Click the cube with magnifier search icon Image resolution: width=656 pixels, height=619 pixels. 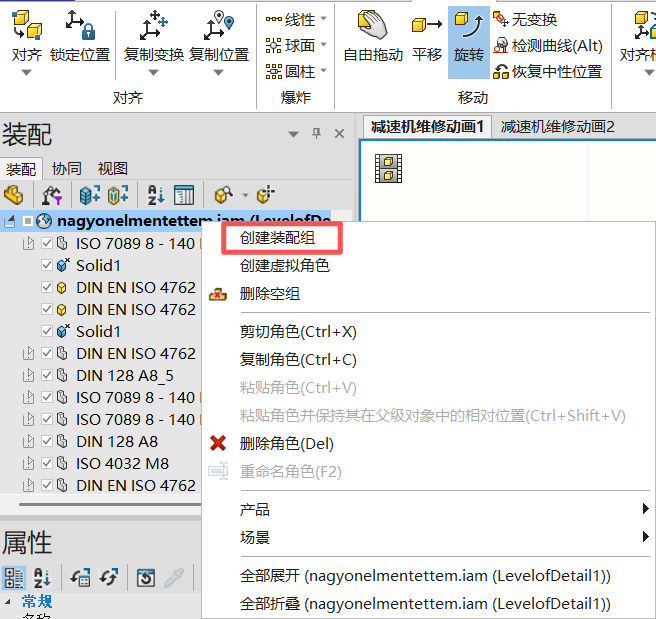click(x=224, y=195)
